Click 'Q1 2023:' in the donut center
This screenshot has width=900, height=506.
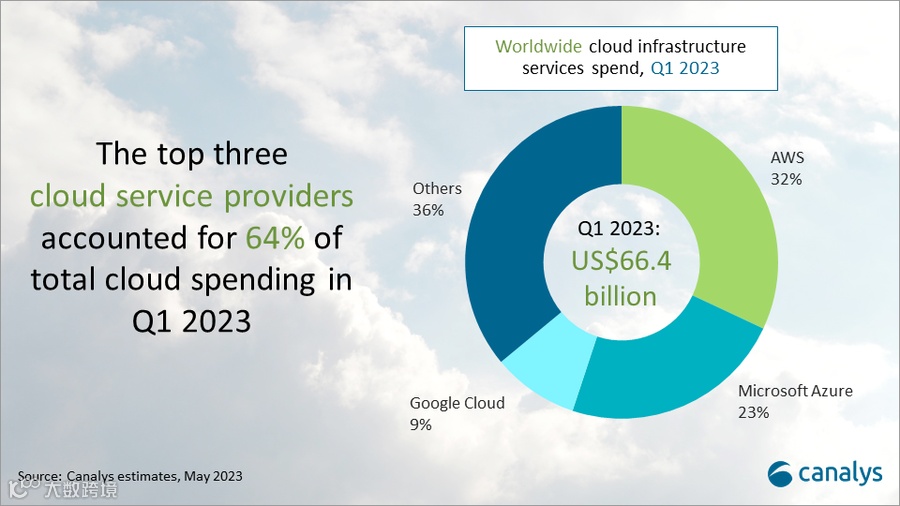[619, 228]
